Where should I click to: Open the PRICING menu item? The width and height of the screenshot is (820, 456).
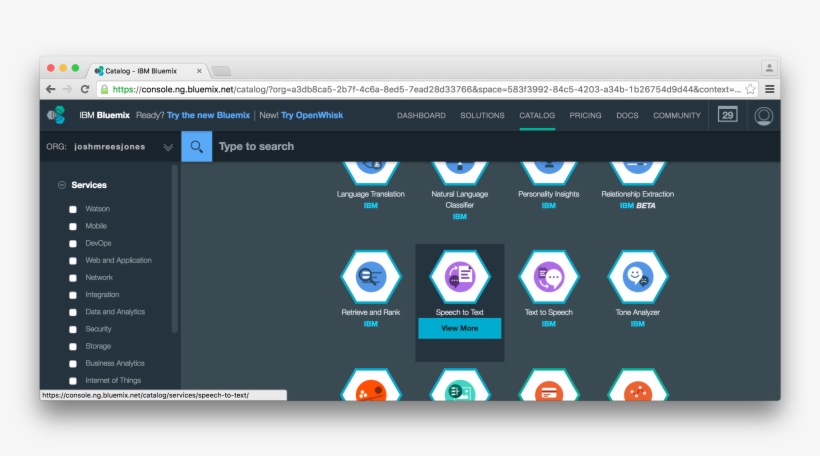click(585, 116)
